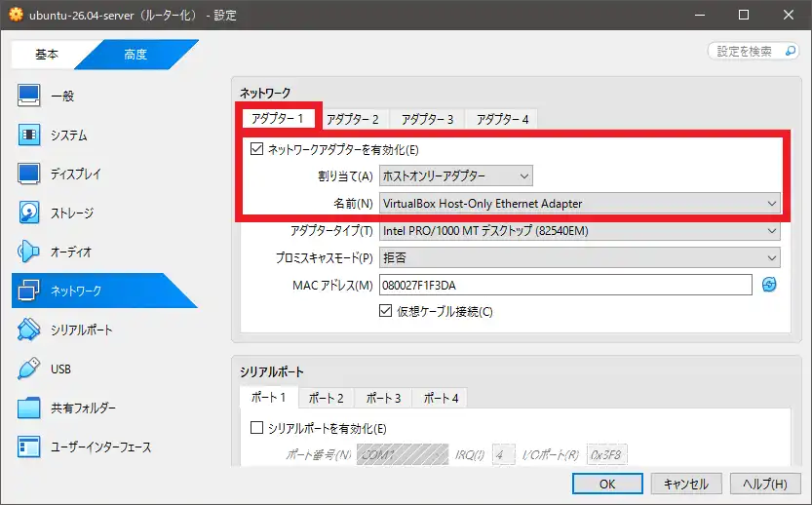Click the ネットワーク section heading
Image resolution: width=812 pixels, height=505 pixels.
[x=265, y=94]
